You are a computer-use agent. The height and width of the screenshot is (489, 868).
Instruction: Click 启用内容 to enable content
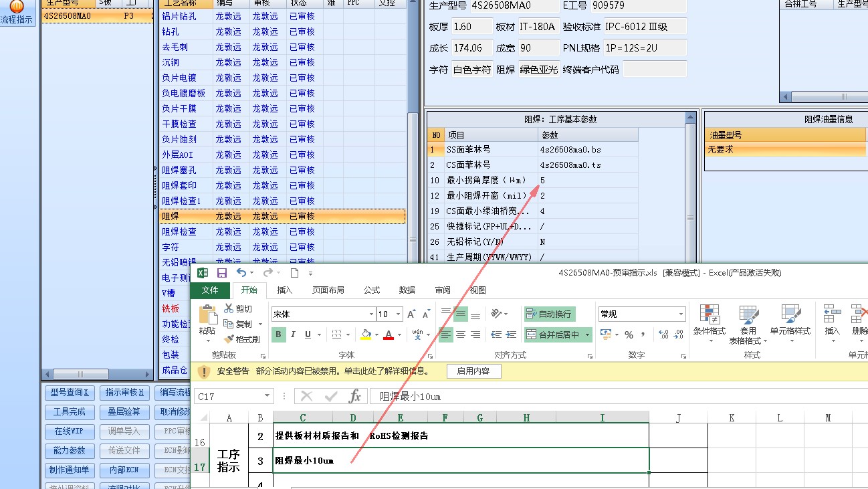click(x=473, y=371)
